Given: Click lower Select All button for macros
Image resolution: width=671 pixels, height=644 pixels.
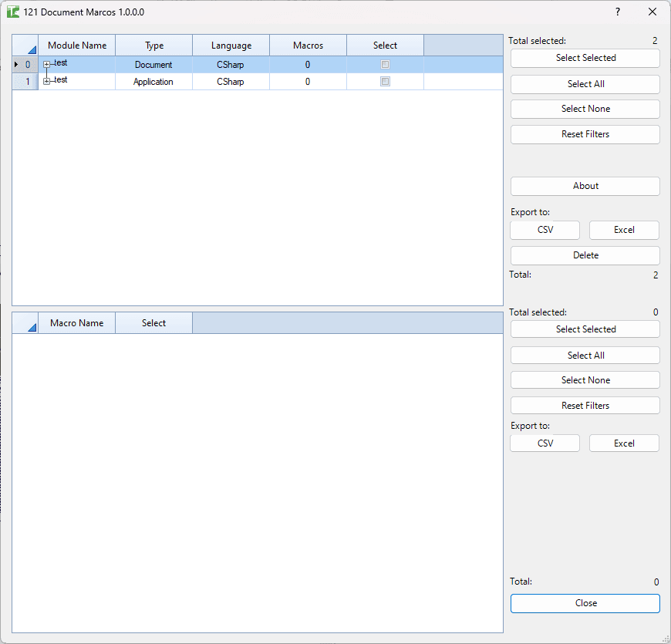Looking at the screenshot, I should pyautogui.click(x=585, y=355).
